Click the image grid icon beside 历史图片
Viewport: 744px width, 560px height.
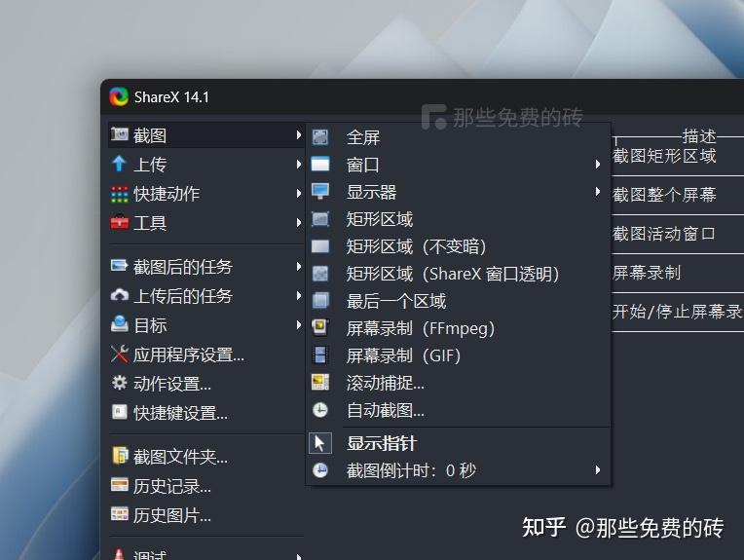pos(119,514)
